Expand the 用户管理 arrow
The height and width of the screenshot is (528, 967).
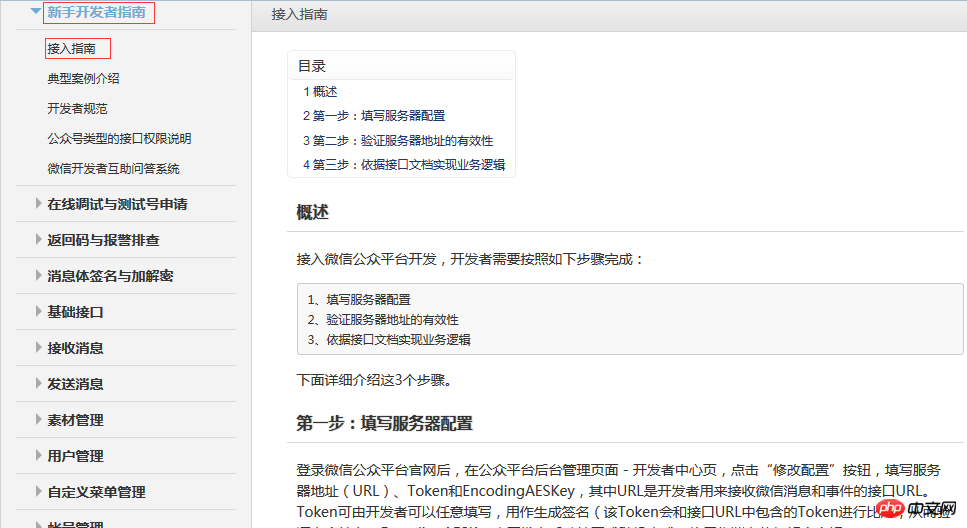click(x=38, y=455)
